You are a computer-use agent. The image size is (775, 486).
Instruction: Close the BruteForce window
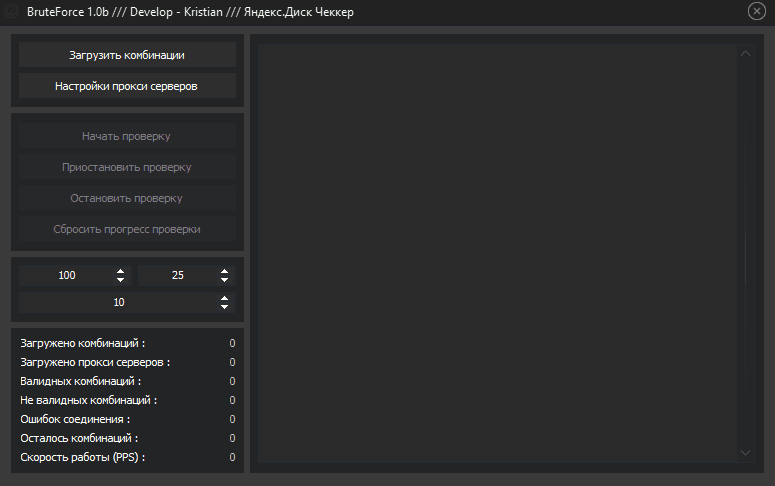coord(756,12)
